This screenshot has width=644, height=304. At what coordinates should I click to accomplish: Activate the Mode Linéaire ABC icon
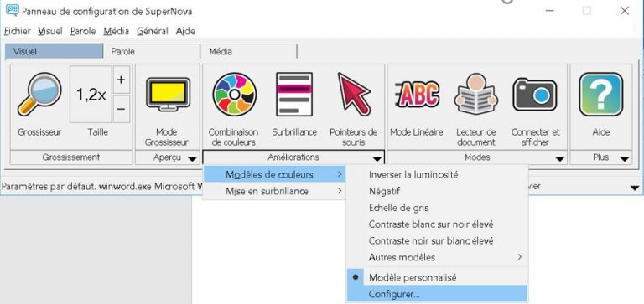point(418,94)
